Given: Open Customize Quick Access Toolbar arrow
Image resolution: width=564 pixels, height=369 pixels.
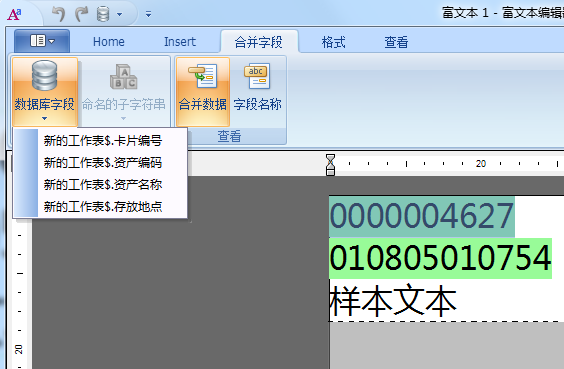Looking at the screenshot, I should point(148,14).
